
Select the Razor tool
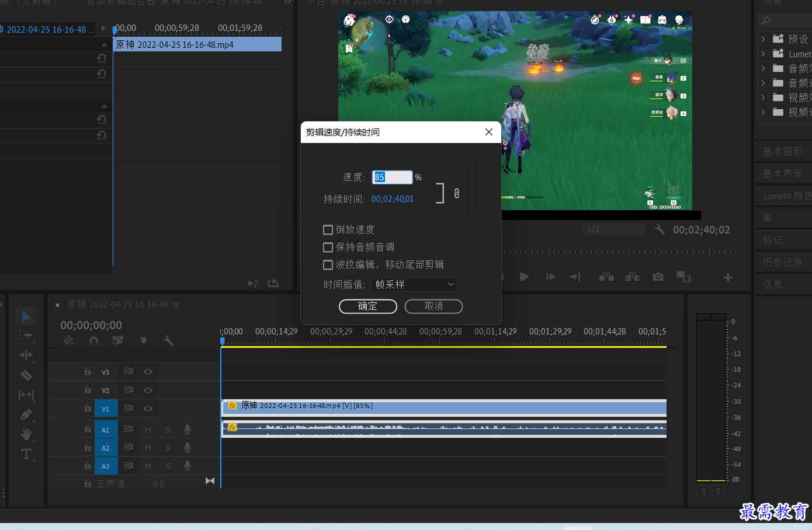[x=26, y=375]
